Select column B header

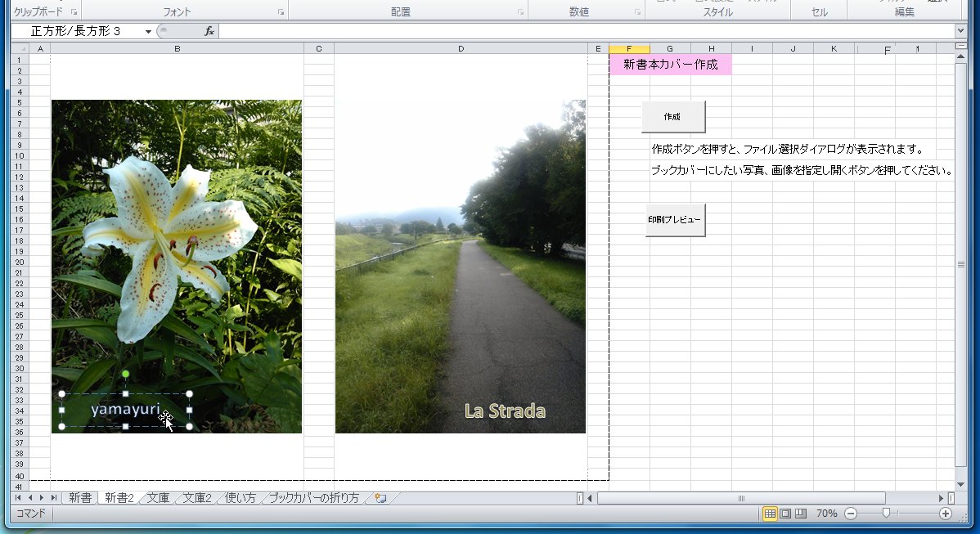(x=178, y=49)
